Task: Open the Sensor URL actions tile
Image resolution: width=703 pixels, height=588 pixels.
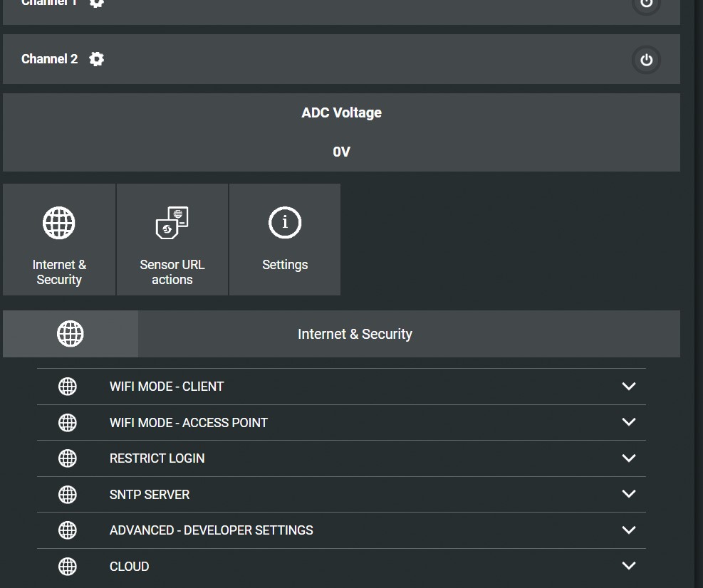Action: (172, 239)
